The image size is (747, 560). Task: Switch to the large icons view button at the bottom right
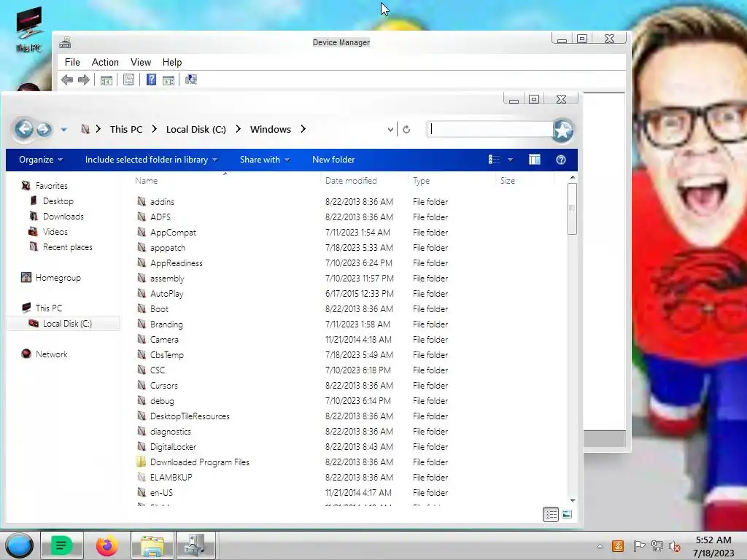click(x=566, y=514)
